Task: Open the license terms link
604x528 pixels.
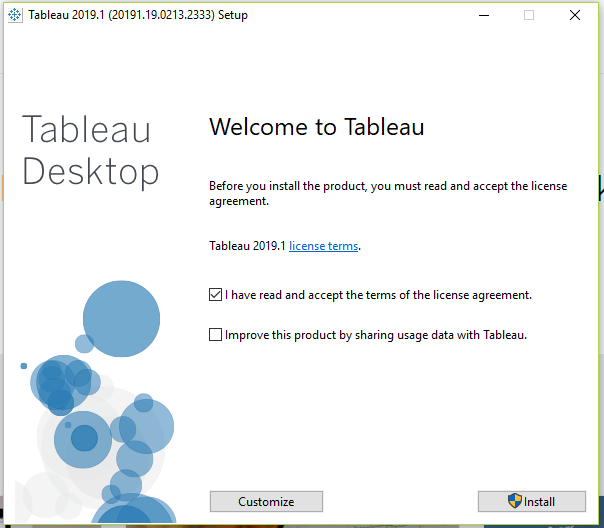Action: click(x=324, y=246)
